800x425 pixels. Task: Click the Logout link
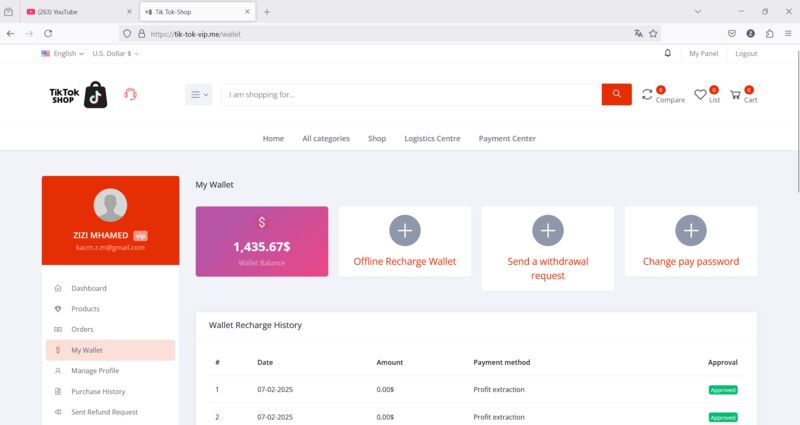tap(746, 54)
